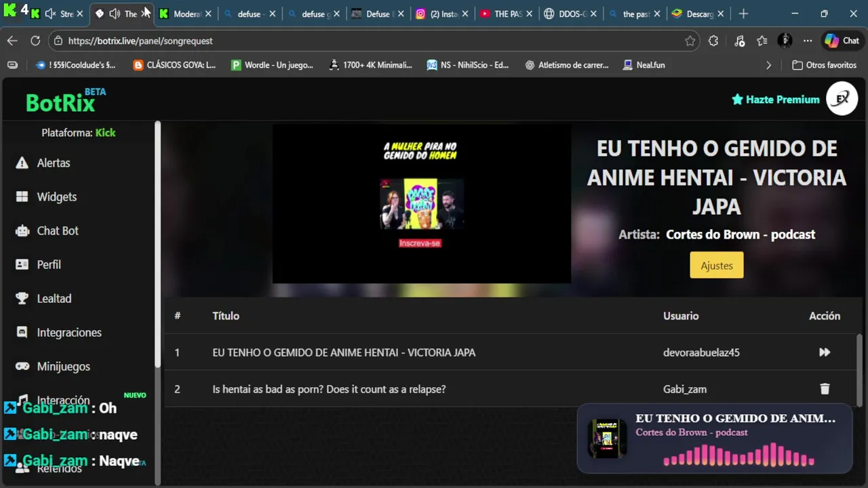Screen dimensions: 868x488
Task: Click the Integraciones icon in sidebar
Action: tap(22, 332)
